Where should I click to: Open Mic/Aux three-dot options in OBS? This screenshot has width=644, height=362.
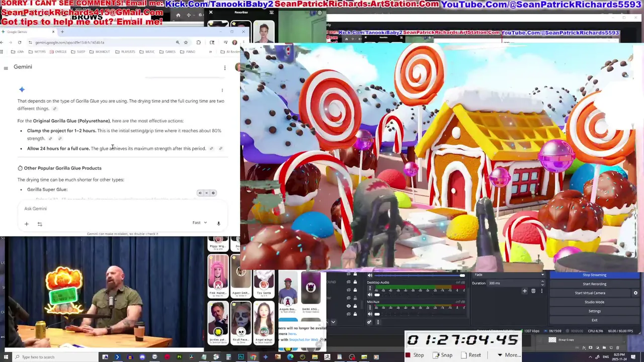[370, 307]
